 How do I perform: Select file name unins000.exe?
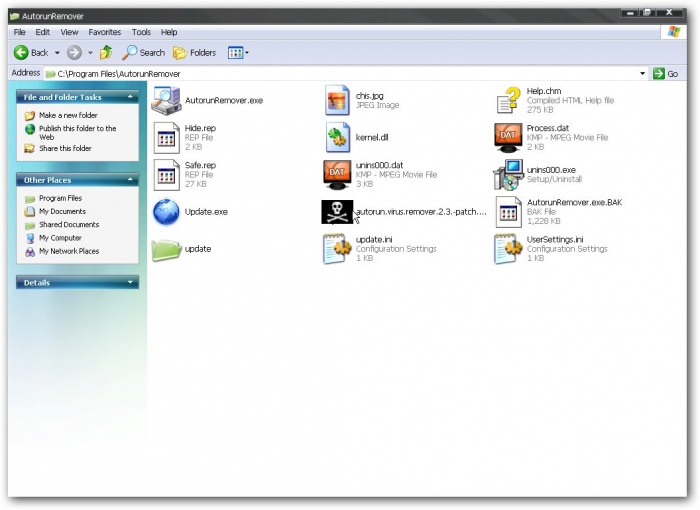click(x=551, y=170)
